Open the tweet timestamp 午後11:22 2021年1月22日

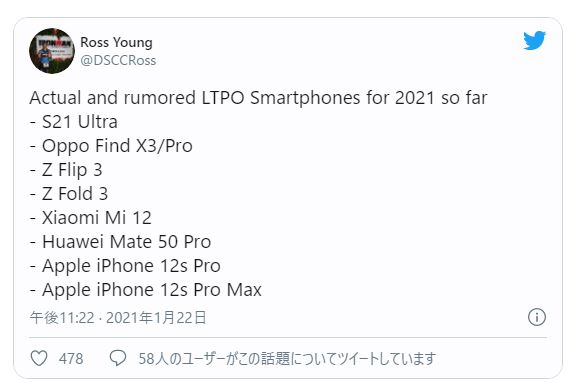(x=118, y=318)
